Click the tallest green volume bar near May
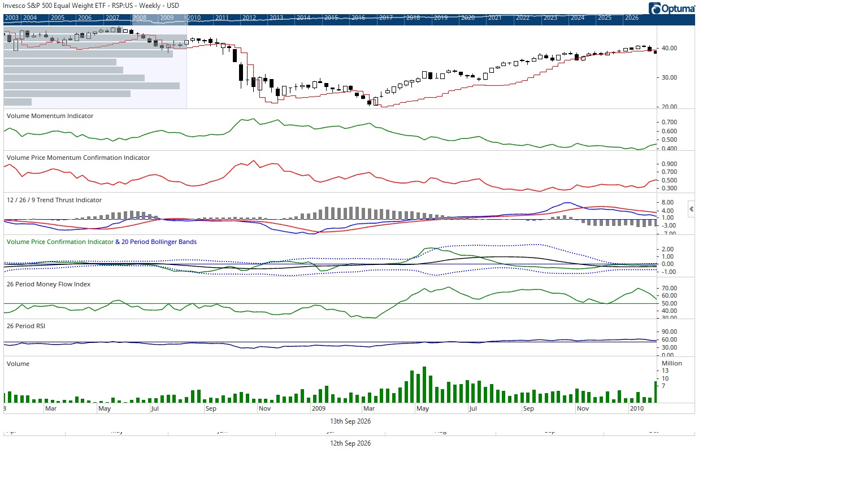 [x=424, y=385]
